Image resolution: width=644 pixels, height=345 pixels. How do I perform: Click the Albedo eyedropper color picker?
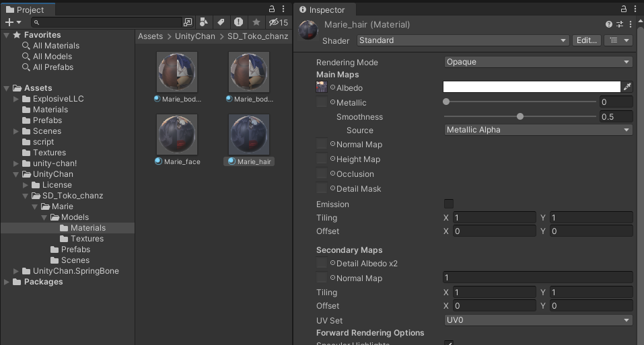tap(627, 87)
